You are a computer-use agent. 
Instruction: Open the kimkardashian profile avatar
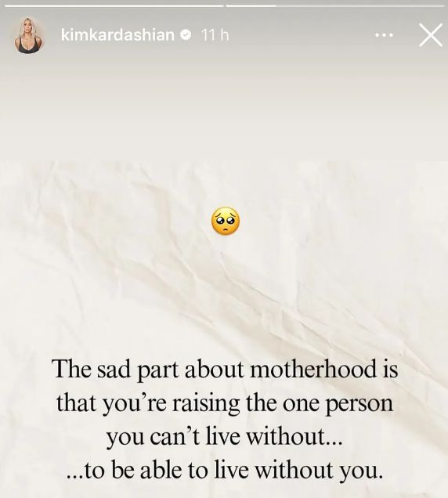coord(28,35)
